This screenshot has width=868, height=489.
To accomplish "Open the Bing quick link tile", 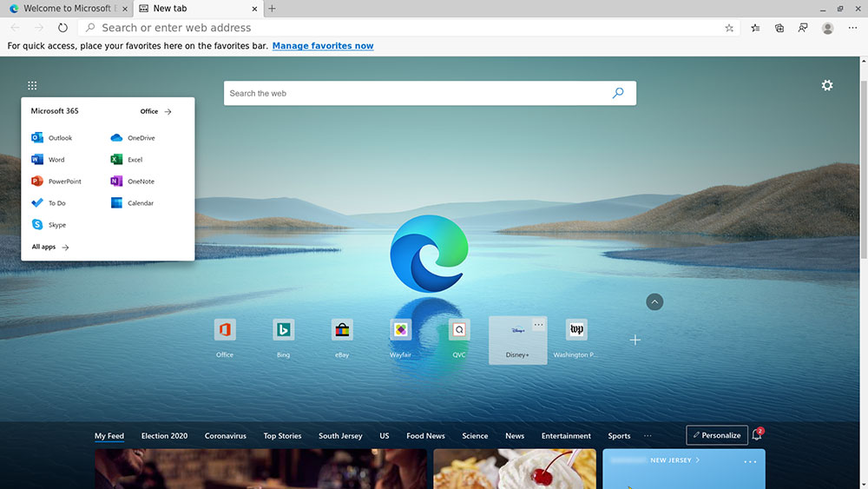I will 283,330.
